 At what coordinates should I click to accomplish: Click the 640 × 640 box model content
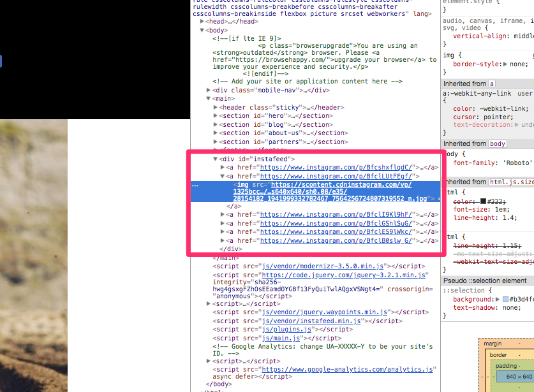[x=515, y=376]
